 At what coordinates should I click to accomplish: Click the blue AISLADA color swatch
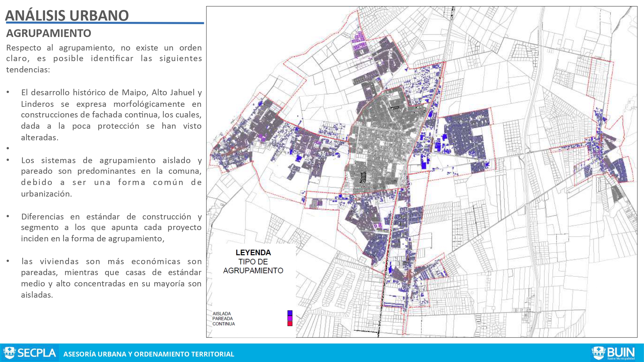pyautogui.click(x=290, y=313)
